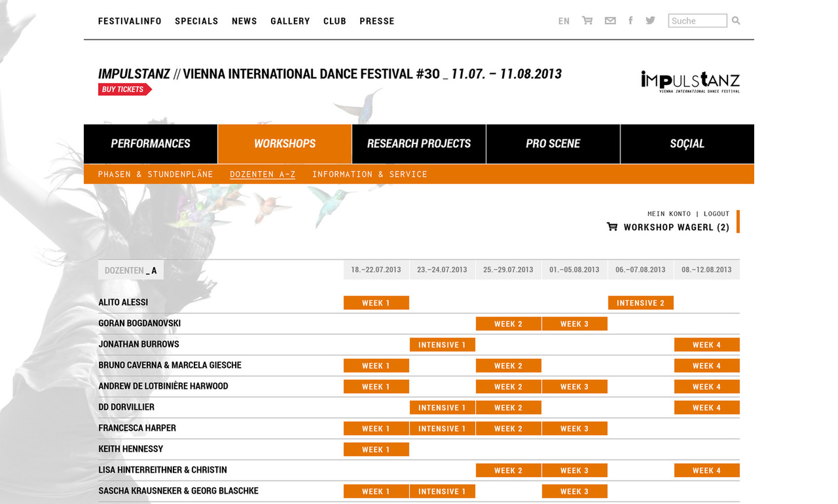
Task: Switch language to EN
Action: (x=564, y=21)
